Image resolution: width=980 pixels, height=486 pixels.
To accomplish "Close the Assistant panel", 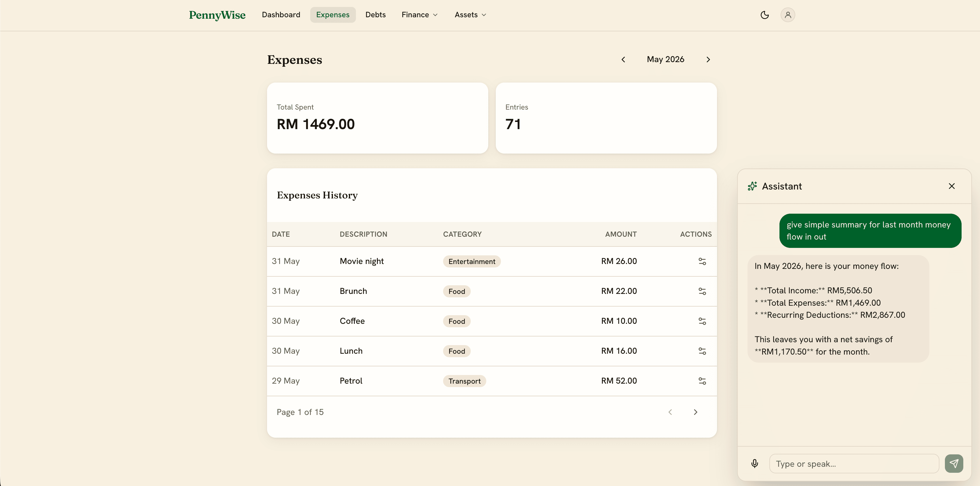I will tap(952, 186).
